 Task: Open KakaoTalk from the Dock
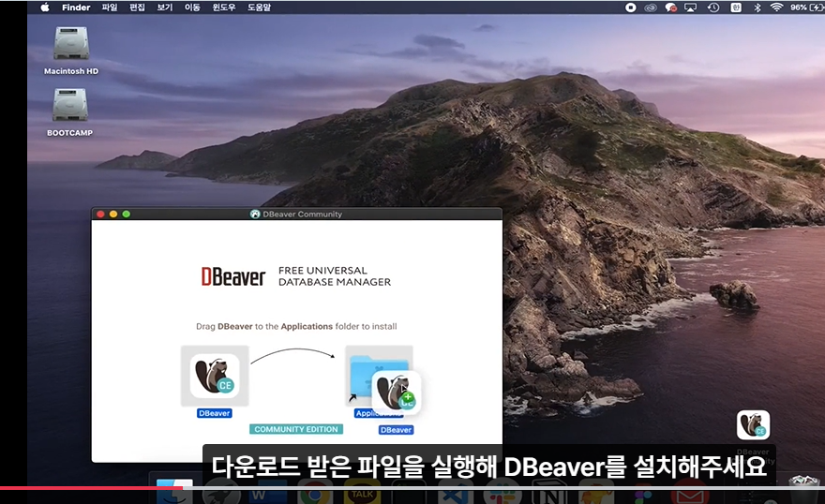pos(362,493)
